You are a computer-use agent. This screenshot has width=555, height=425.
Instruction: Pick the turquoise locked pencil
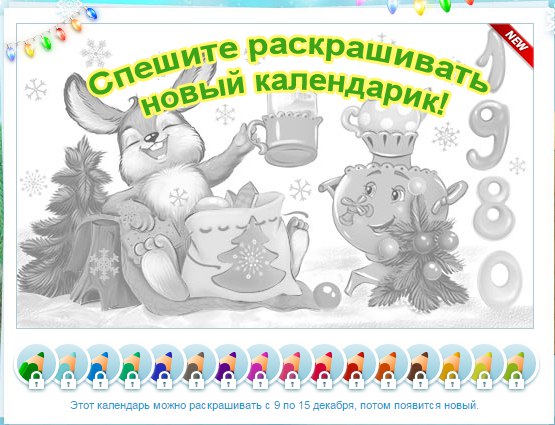click(68, 365)
